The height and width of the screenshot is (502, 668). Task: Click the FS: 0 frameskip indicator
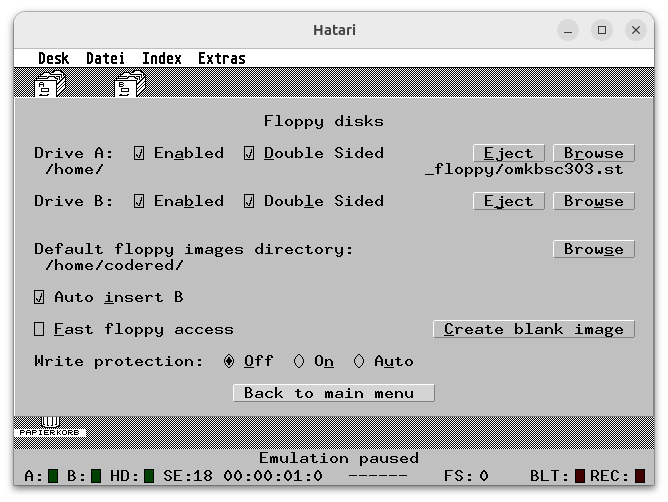tap(466, 476)
